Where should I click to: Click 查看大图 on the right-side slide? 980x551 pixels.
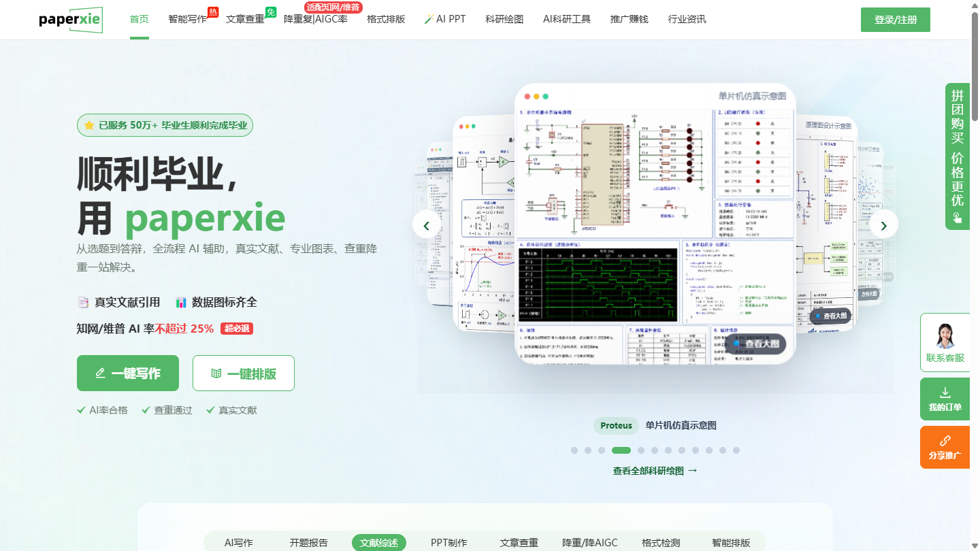click(830, 316)
